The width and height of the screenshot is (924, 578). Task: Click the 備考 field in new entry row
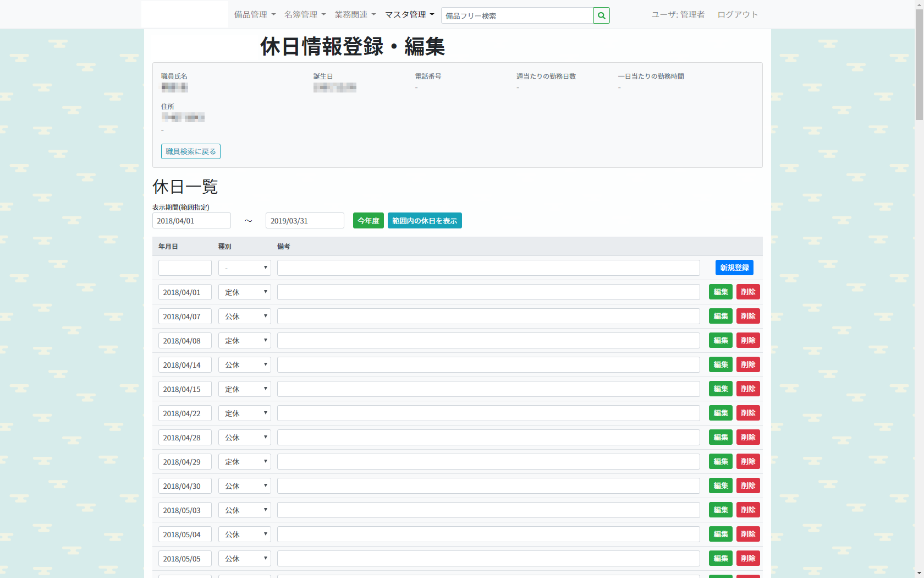tap(488, 268)
